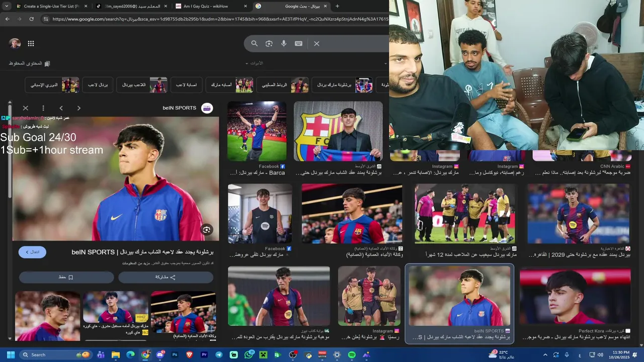The height and width of the screenshot is (362, 644).
Task: Close the image preview panel
Action: click(25, 108)
